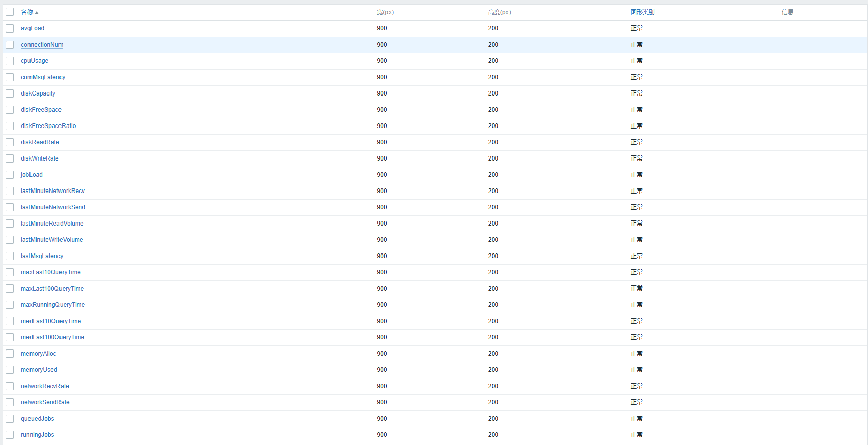Toggle the select-all checkbox in header

[x=10, y=12]
